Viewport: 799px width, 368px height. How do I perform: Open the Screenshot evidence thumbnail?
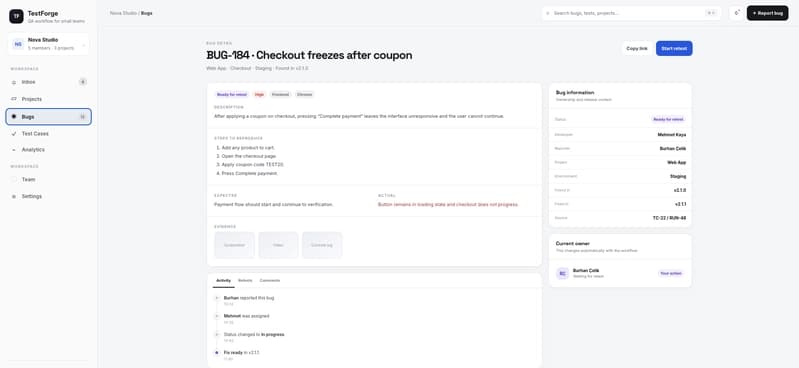tap(234, 245)
